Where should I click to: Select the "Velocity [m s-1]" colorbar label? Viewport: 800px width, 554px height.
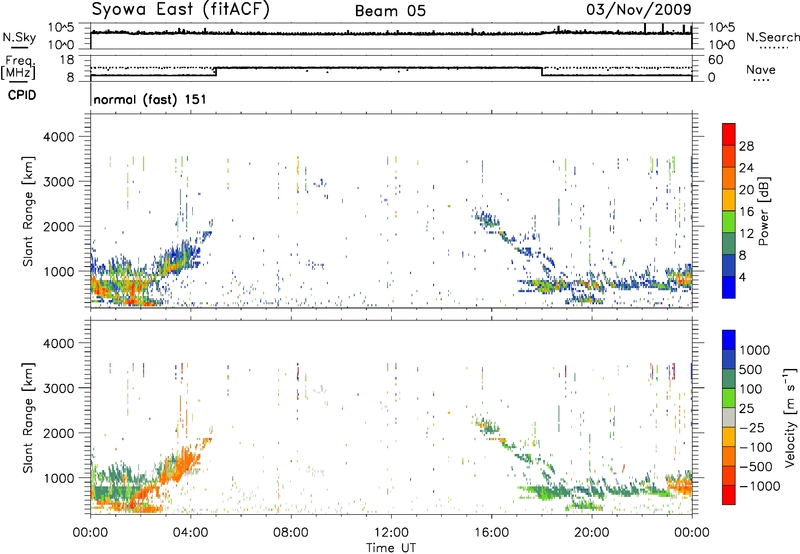pyautogui.click(x=790, y=417)
